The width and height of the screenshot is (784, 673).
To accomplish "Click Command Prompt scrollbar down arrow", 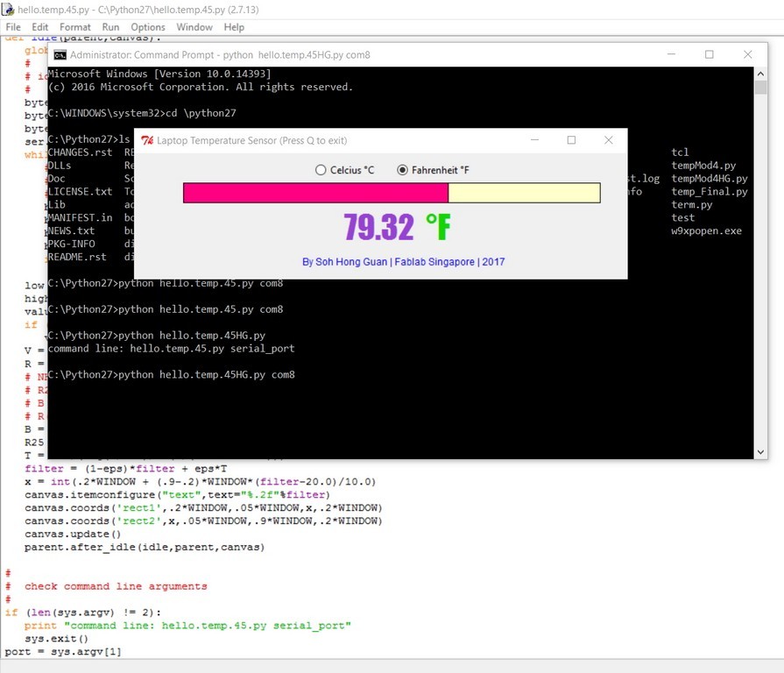I will [x=760, y=452].
